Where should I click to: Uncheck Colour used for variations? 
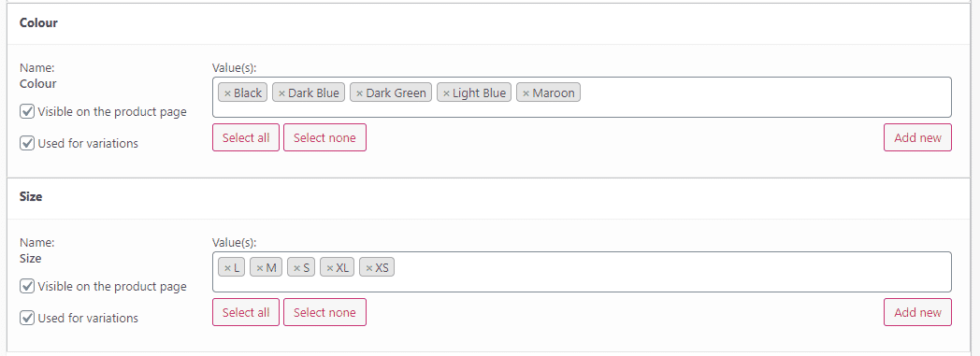(27, 143)
